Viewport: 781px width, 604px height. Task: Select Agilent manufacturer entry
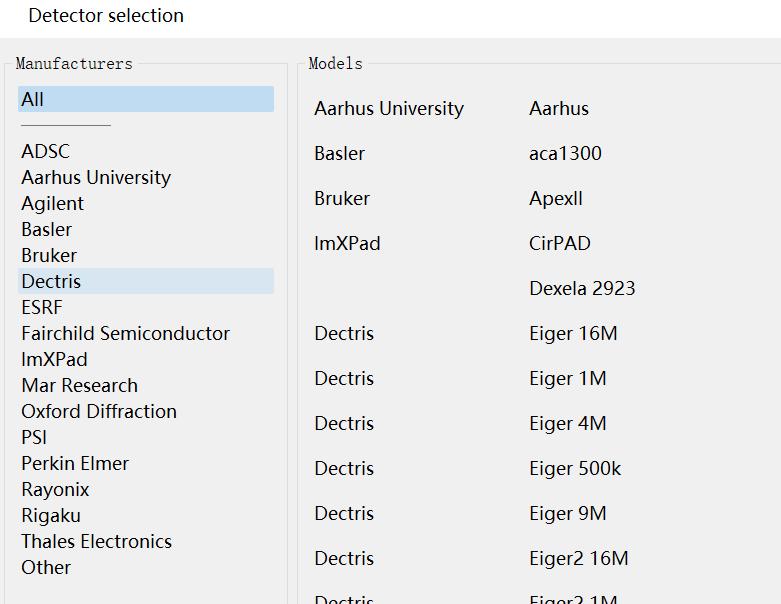53,203
